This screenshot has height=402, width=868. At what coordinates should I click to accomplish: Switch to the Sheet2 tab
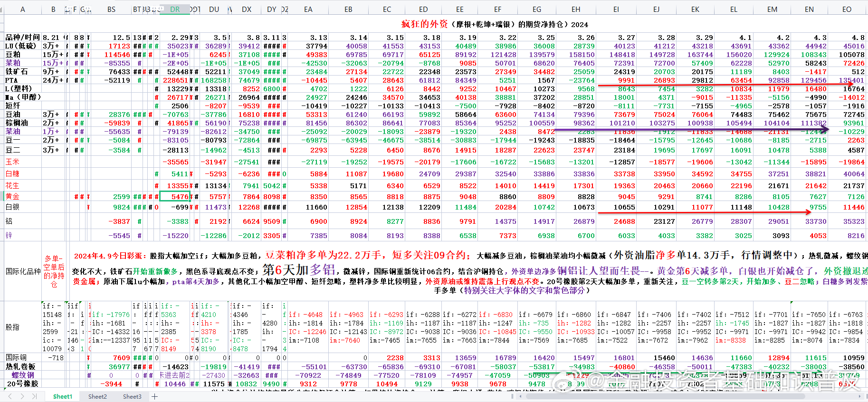coord(97,396)
